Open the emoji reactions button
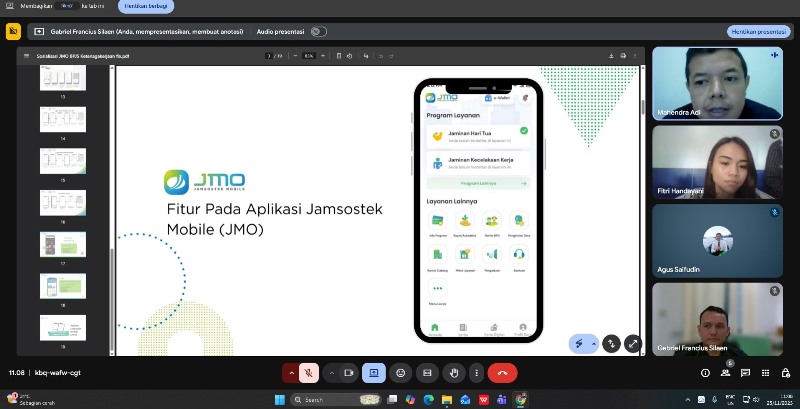The image size is (800, 409). click(x=400, y=372)
